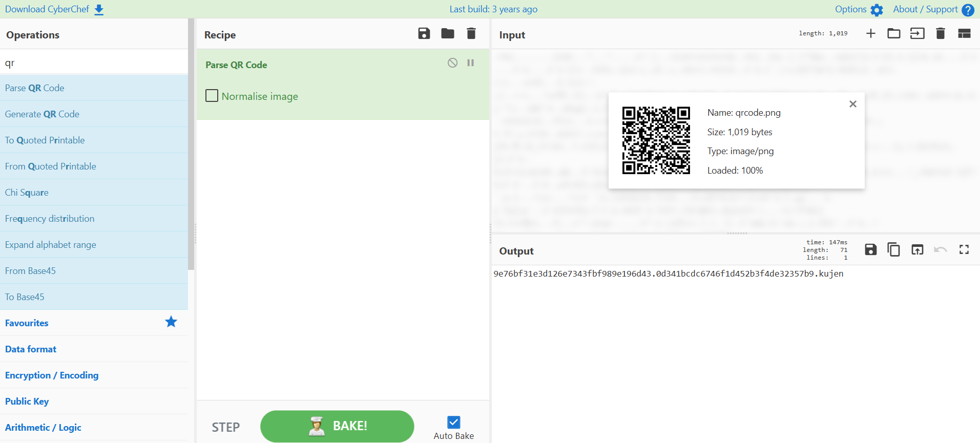Expand the Public Key category
The image size is (980, 443).
pyautogui.click(x=94, y=402)
